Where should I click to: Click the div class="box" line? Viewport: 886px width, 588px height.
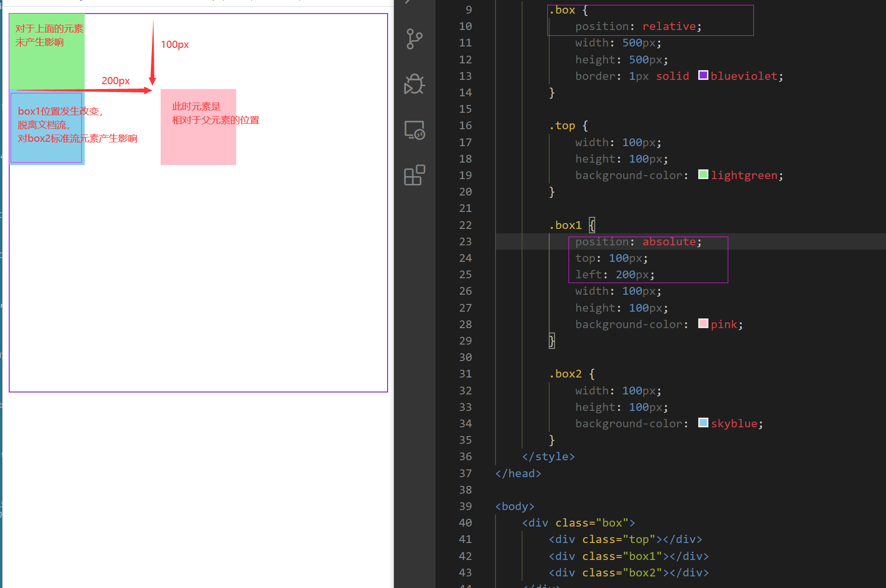[579, 523]
